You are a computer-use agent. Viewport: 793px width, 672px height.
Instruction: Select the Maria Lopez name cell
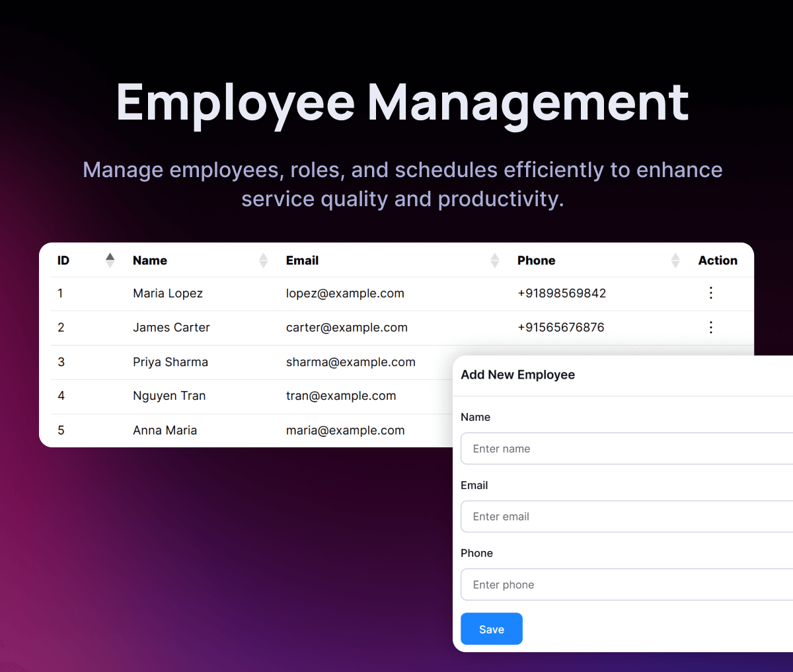point(168,293)
